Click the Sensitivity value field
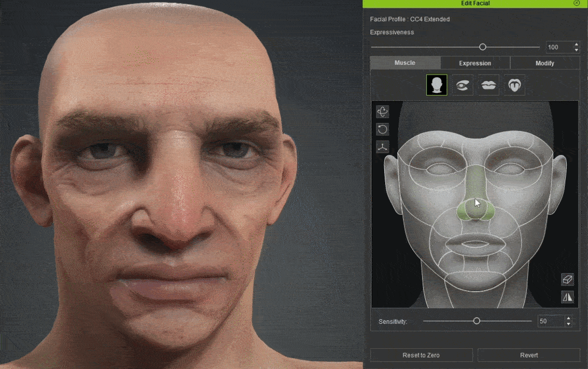Viewport: 588px width, 369px height. pos(551,321)
